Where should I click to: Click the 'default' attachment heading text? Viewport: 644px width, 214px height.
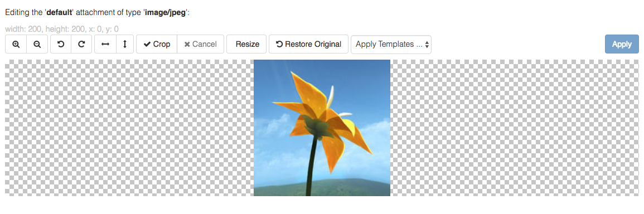pos(98,12)
